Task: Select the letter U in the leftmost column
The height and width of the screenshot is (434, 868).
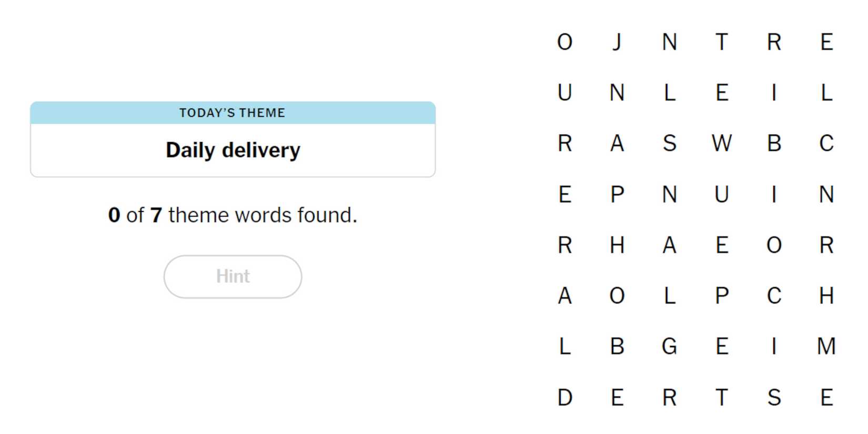Action: tap(564, 93)
